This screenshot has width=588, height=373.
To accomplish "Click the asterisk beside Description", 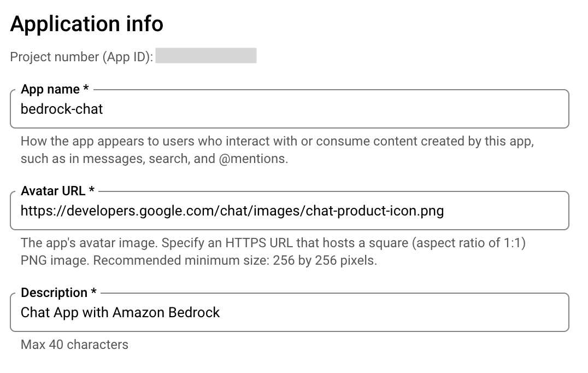I will tap(93, 293).
